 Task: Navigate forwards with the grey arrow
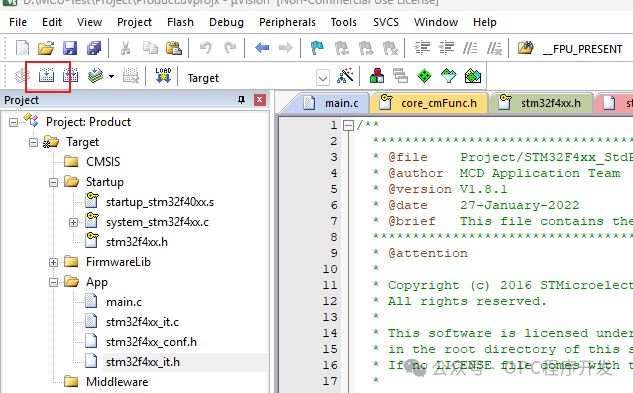pos(286,48)
